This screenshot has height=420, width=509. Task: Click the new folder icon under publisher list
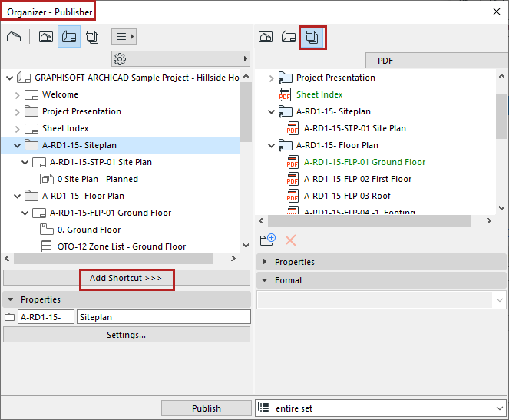coord(268,240)
